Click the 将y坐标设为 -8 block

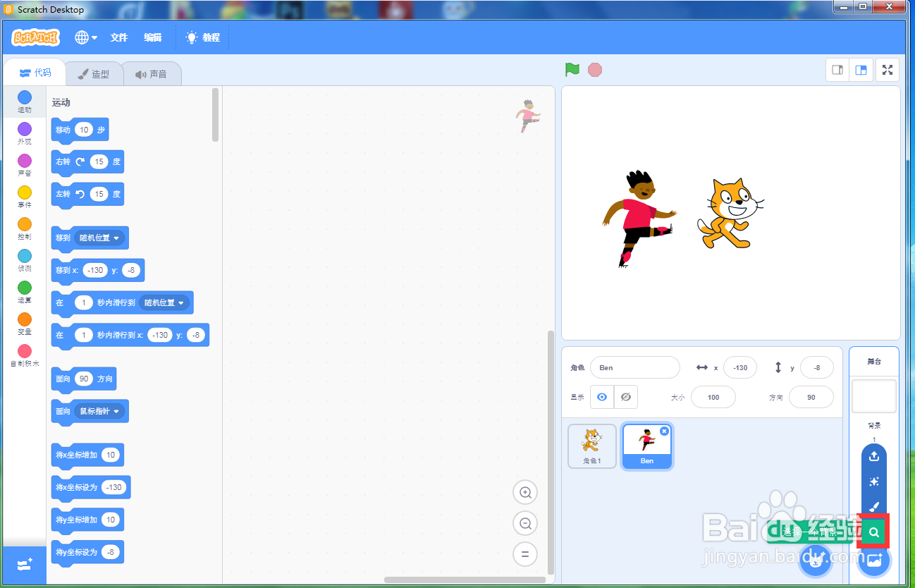87,553
